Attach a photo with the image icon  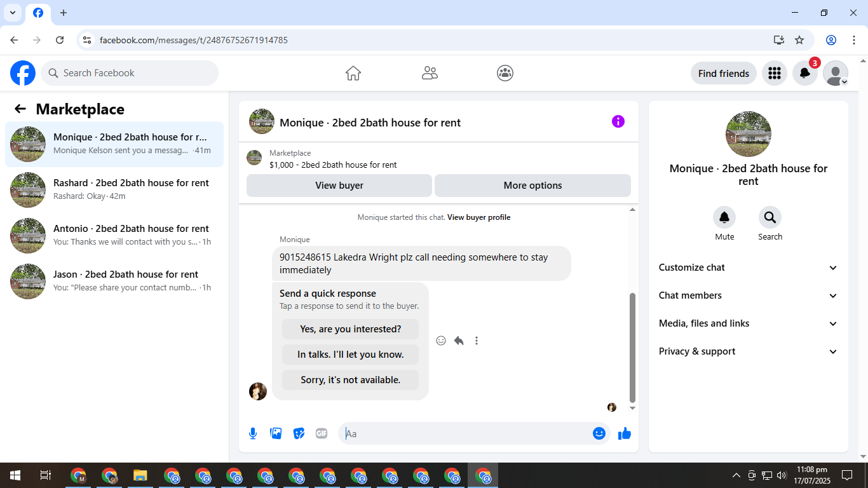coord(276,433)
